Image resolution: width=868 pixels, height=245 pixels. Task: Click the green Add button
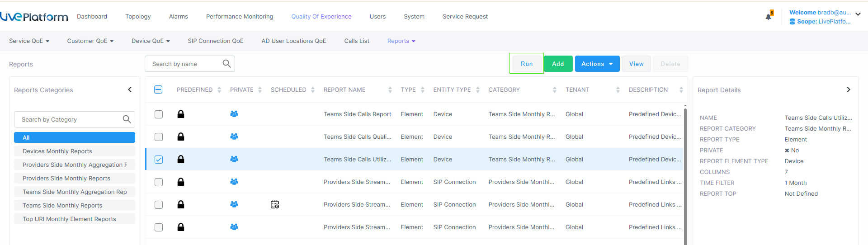pyautogui.click(x=558, y=64)
